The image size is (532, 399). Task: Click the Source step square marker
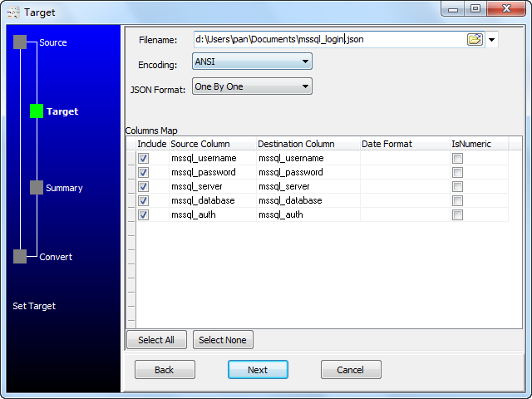click(20, 42)
